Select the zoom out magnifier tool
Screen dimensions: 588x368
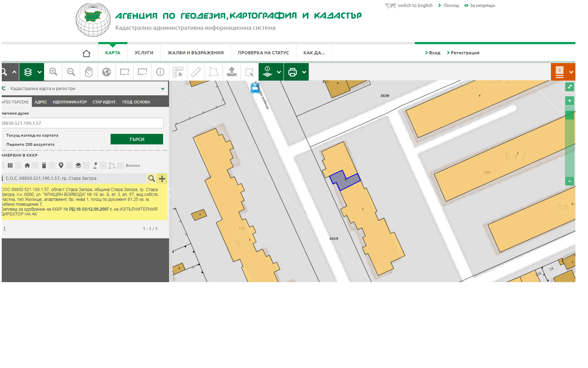[71, 72]
